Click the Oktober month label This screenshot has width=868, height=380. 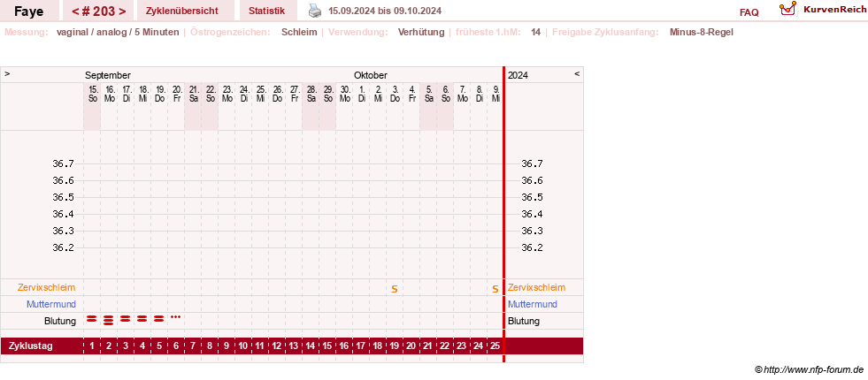point(371,75)
